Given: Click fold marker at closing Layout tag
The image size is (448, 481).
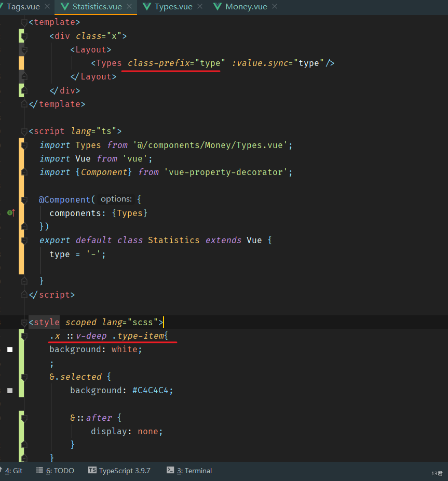Looking at the screenshot, I should coord(24,77).
